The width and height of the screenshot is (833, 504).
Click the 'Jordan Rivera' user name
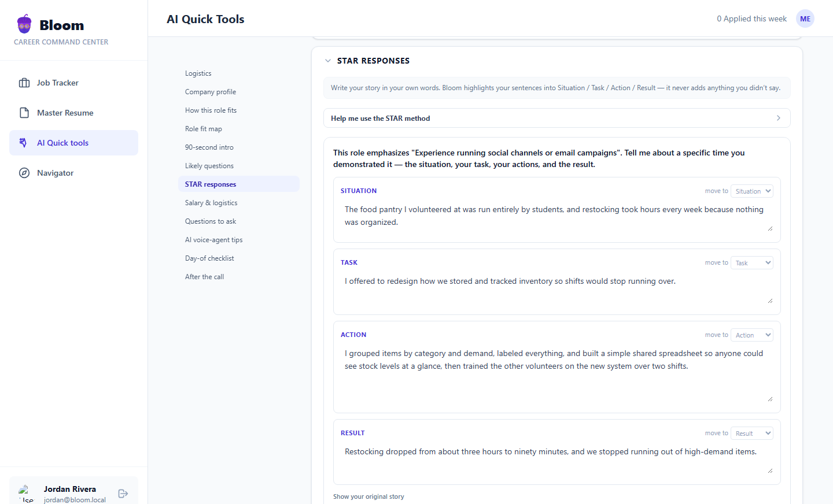[70, 489]
